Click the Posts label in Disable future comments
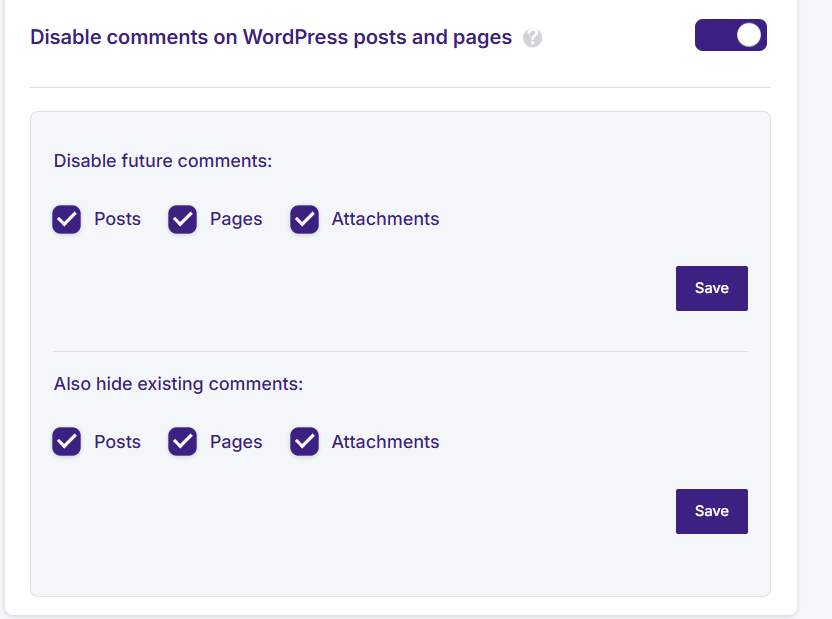832x619 pixels. 117,219
